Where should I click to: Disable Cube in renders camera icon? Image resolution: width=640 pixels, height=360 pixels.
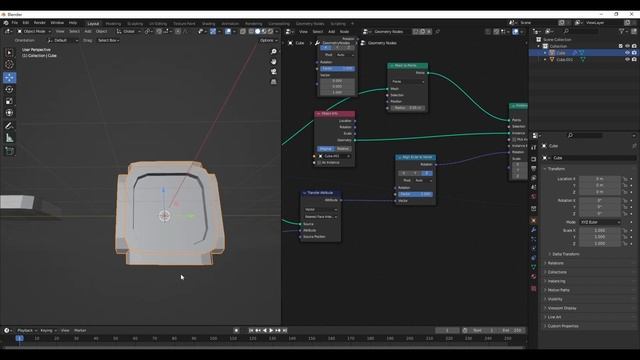tap(634, 53)
